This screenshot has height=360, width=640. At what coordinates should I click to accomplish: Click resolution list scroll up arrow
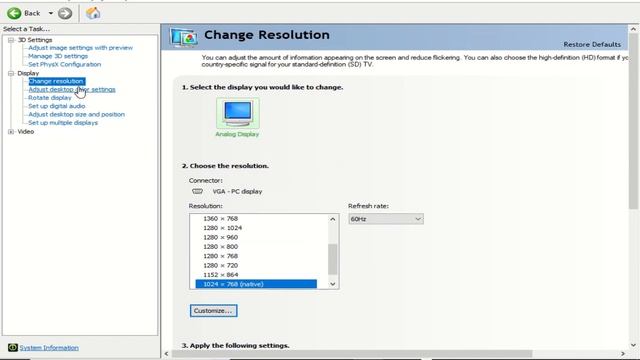pyautogui.click(x=333, y=219)
